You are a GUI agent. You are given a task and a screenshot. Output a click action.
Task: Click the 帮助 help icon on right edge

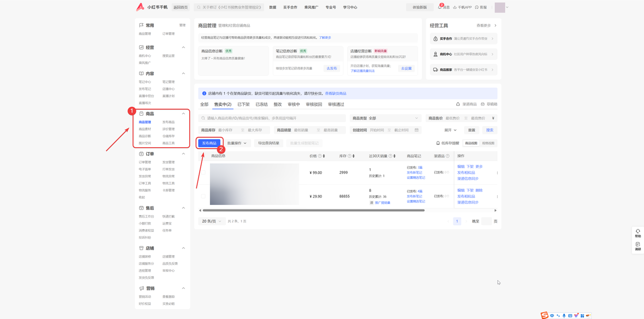tap(637, 232)
